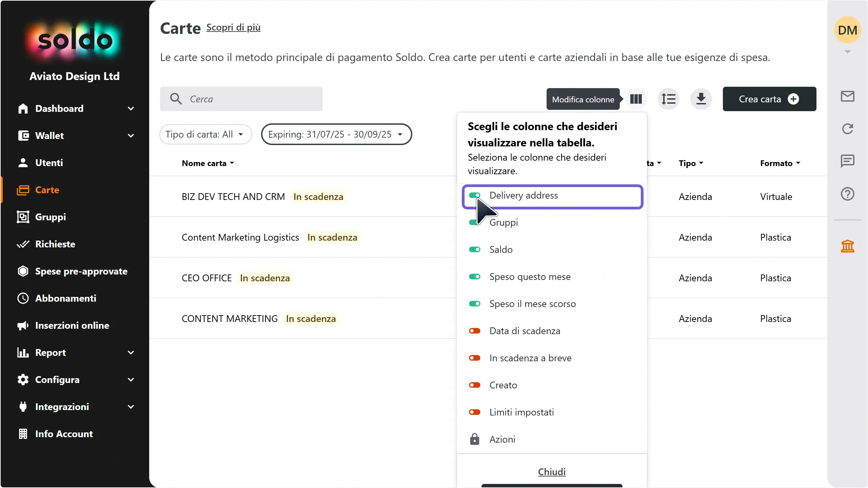Click the Inserzioni online megaphone icon
The image size is (868, 488).
click(x=23, y=325)
